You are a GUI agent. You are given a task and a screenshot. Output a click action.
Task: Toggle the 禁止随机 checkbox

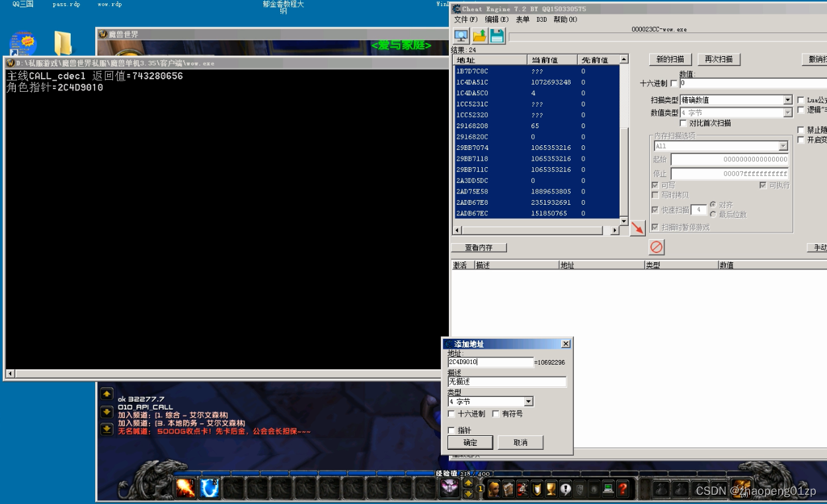[x=801, y=130]
